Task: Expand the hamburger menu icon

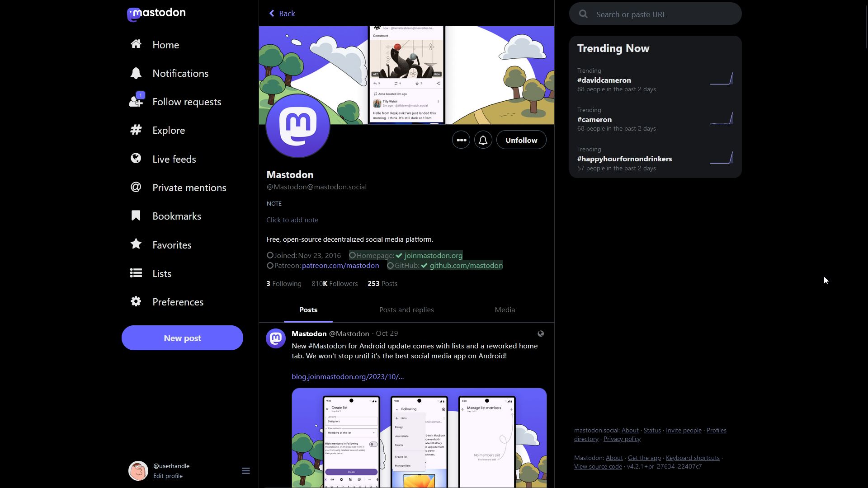Action: point(245,471)
